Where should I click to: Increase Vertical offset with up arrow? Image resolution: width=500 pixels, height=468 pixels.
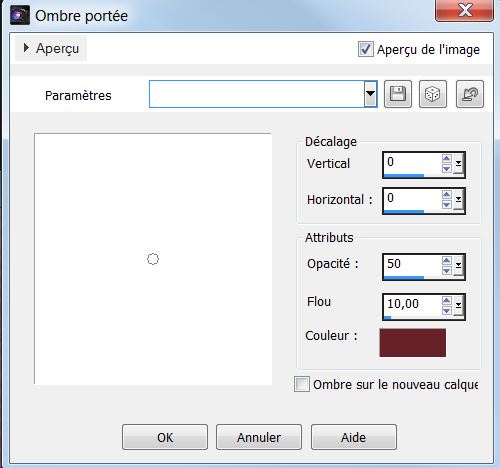(447, 158)
